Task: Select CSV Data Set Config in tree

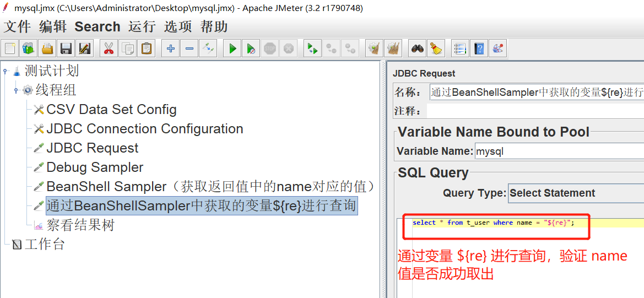Action: click(111, 110)
